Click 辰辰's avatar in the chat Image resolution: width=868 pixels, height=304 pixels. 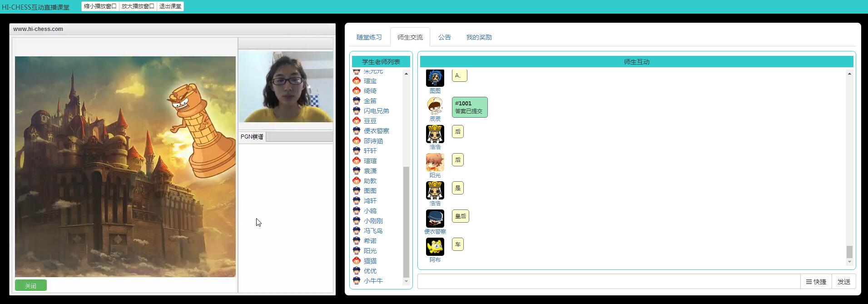(x=435, y=106)
